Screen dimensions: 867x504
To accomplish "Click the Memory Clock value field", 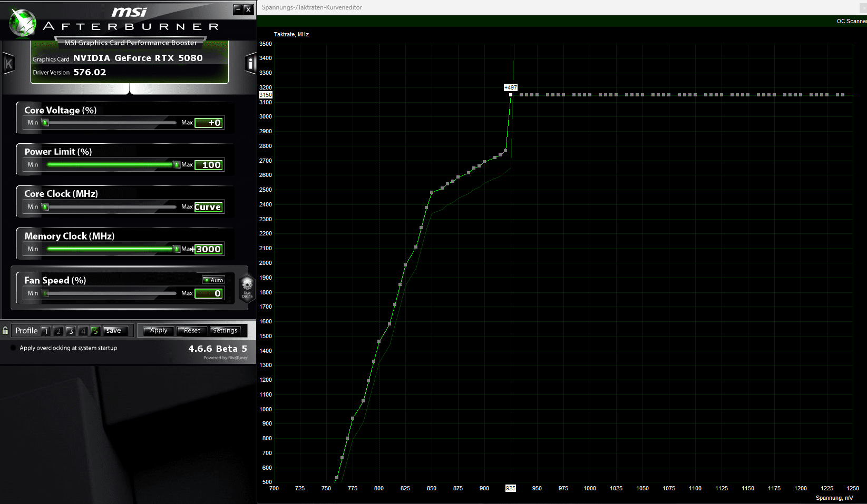I will pos(209,249).
